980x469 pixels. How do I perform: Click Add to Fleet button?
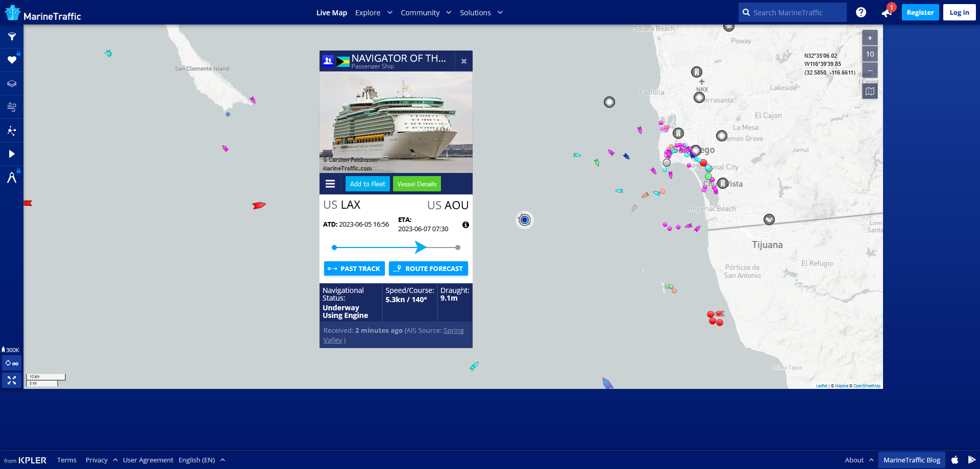(367, 184)
